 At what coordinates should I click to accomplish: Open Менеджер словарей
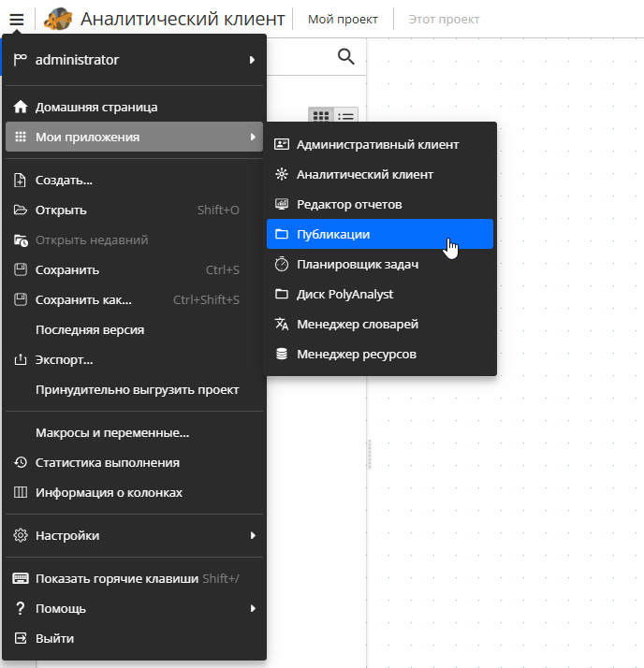coord(380,325)
